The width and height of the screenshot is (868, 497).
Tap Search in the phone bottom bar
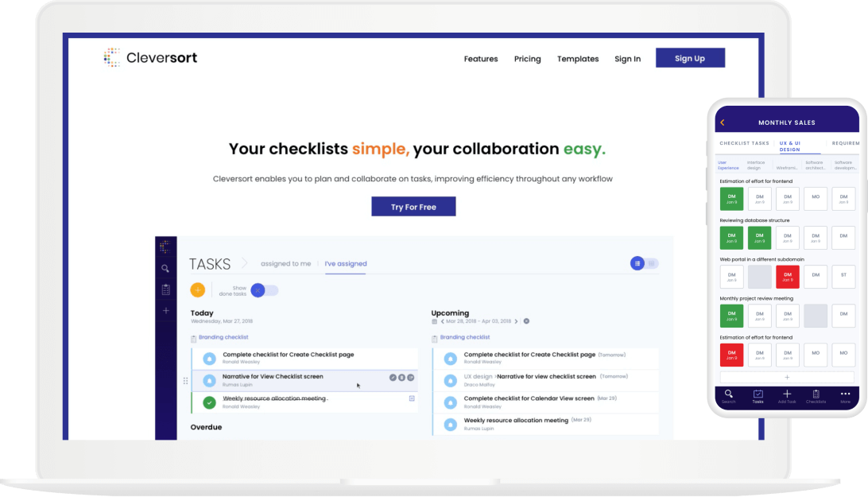pyautogui.click(x=728, y=397)
